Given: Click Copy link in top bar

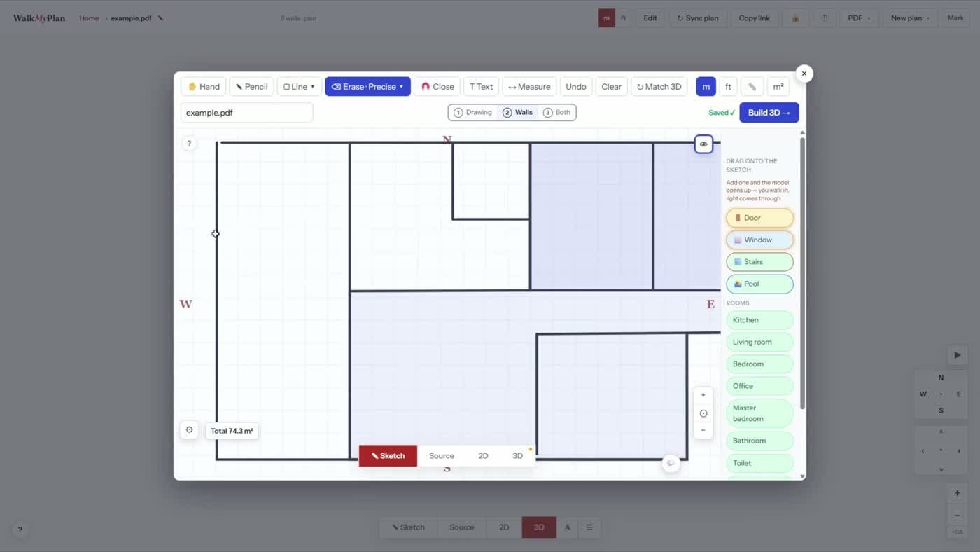Looking at the screenshot, I should click(754, 18).
